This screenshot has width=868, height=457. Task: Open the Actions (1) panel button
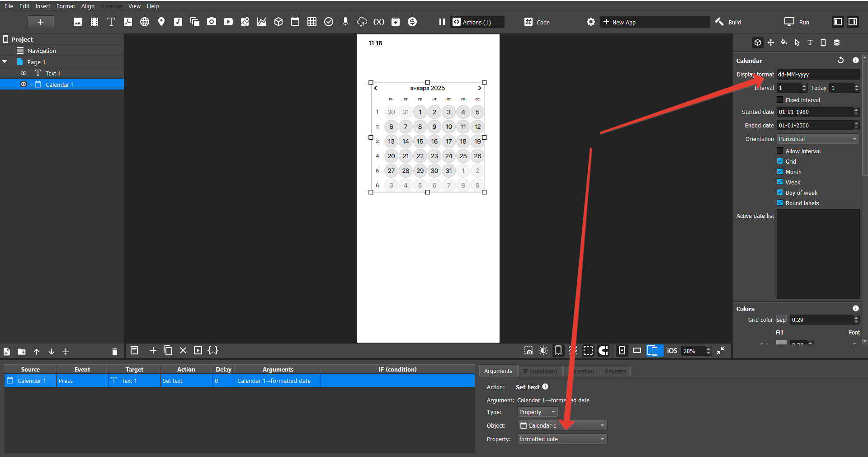(477, 22)
